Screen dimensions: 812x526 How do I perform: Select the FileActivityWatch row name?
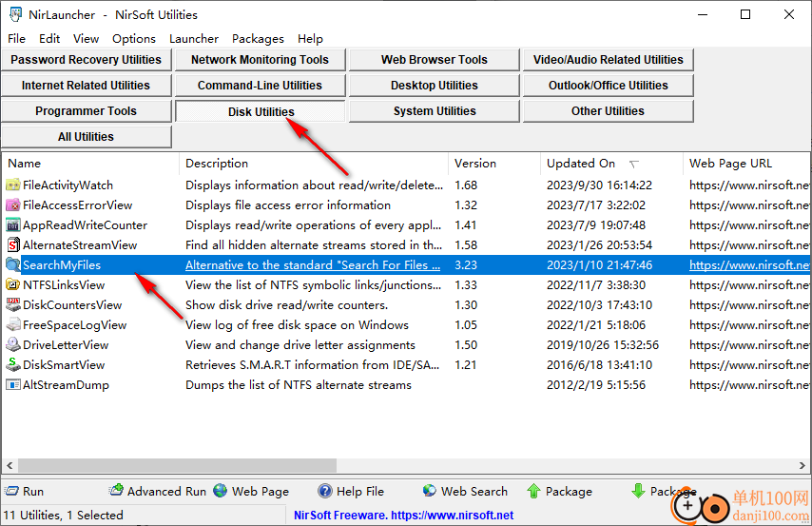(x=68, y=185)
